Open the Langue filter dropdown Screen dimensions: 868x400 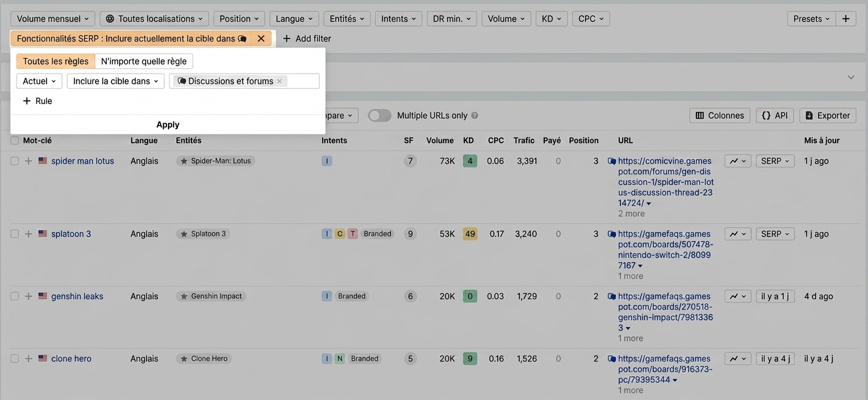[x=294, y=19]
